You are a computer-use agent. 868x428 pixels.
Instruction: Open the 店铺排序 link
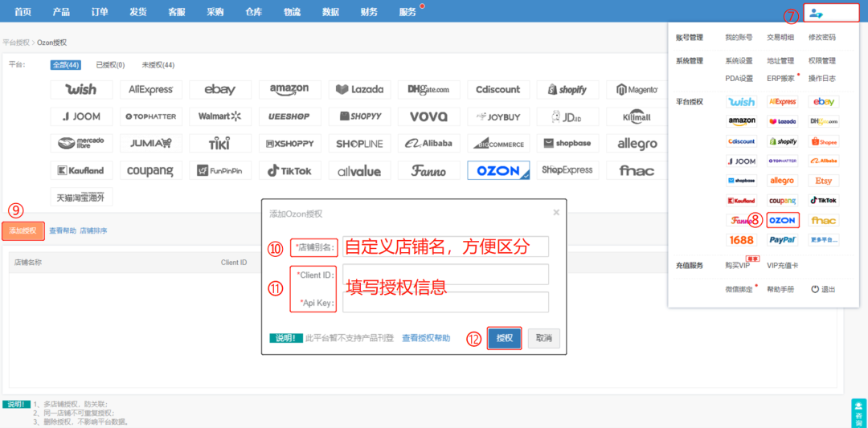93,230
